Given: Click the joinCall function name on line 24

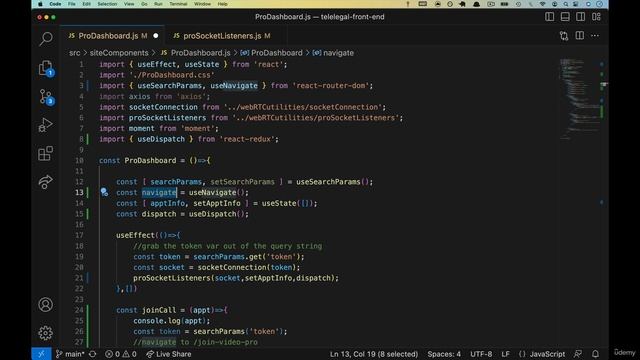Looking at the screenshot, I should click(x=159, y=310).
